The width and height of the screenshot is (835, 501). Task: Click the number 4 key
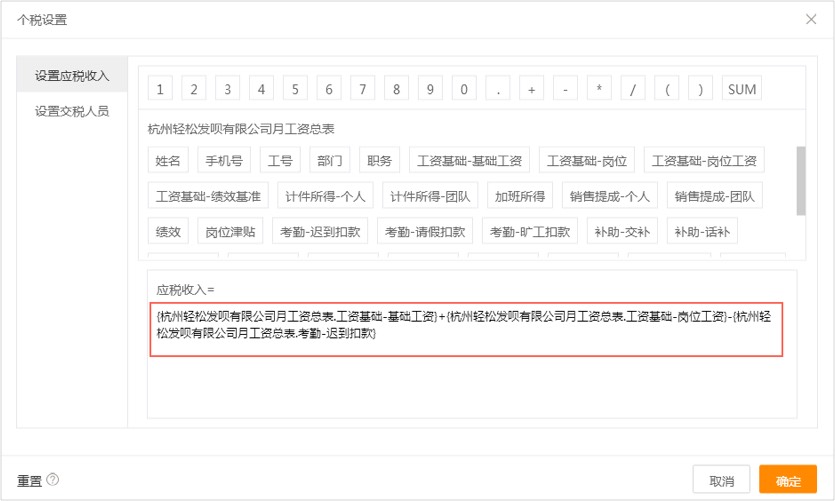(x=261, y=89)
